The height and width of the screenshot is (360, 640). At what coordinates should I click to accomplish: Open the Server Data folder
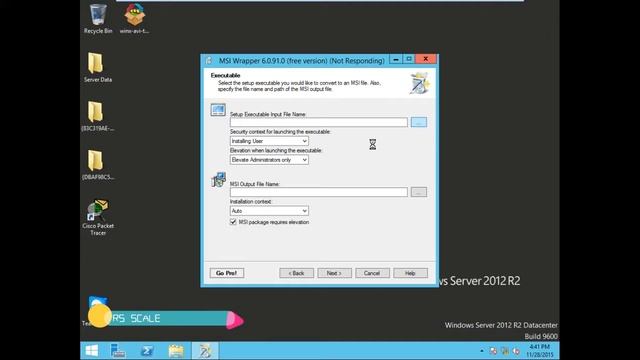point(98,67)
